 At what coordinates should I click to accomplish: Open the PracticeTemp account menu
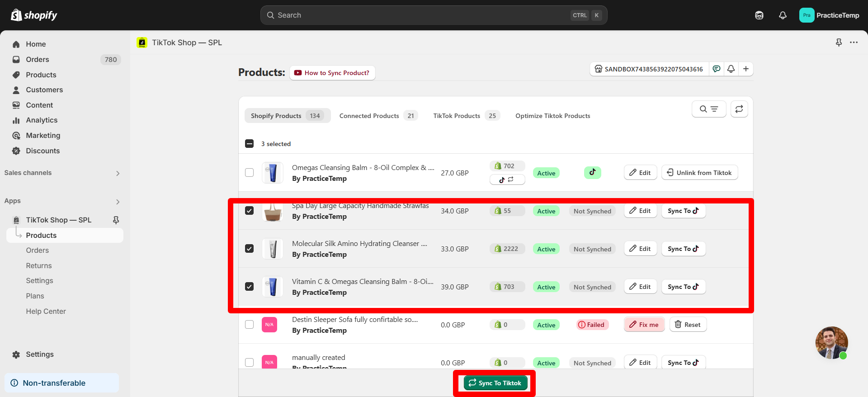coord(829,15)
